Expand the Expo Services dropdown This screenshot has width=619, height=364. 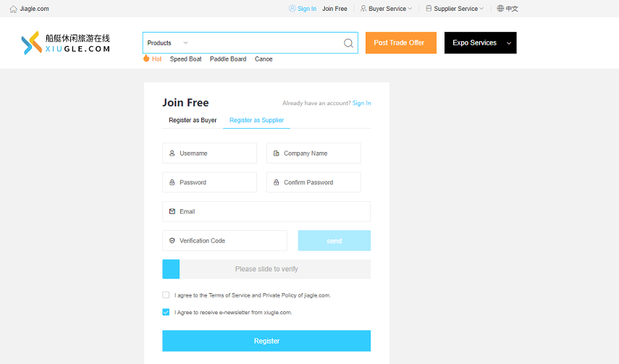509,43
